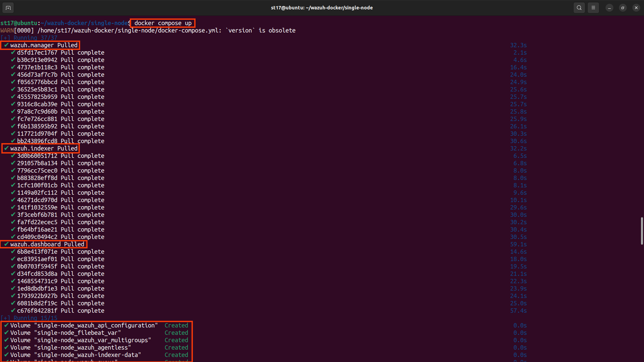
Task: Click the wazuh.indexer Pulled line
Action: 41,148
